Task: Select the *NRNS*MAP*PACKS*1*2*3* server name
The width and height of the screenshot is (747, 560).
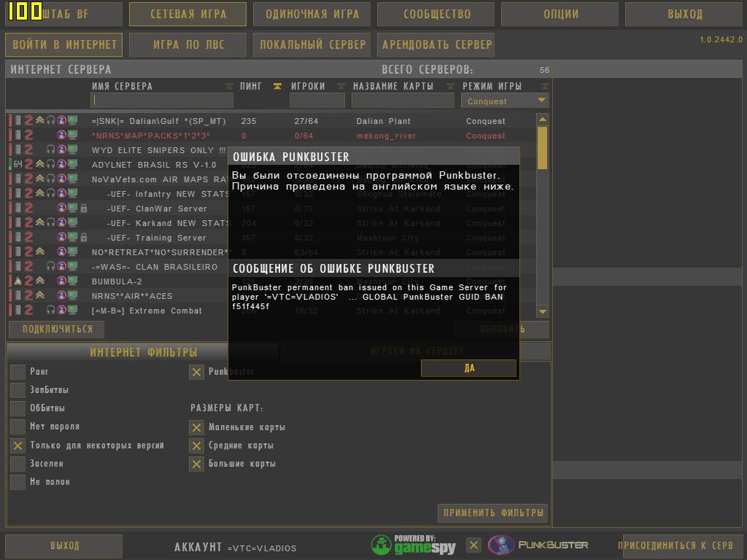Action: pyautogui.click(x=151, y=136)
